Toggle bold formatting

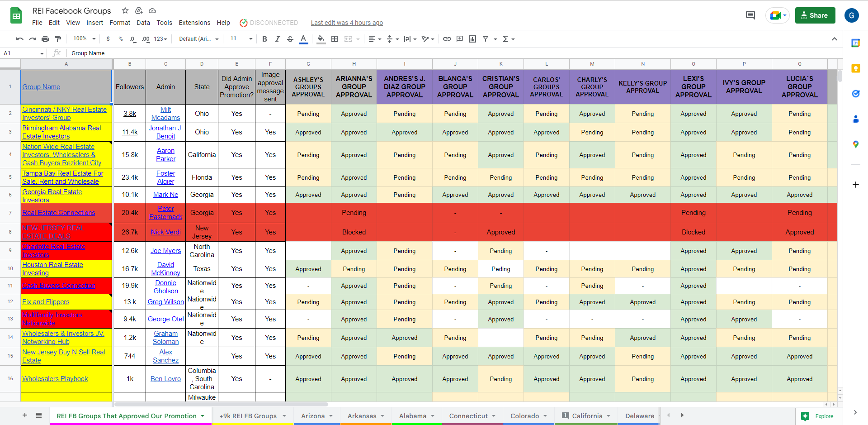[x=265, y=39]
